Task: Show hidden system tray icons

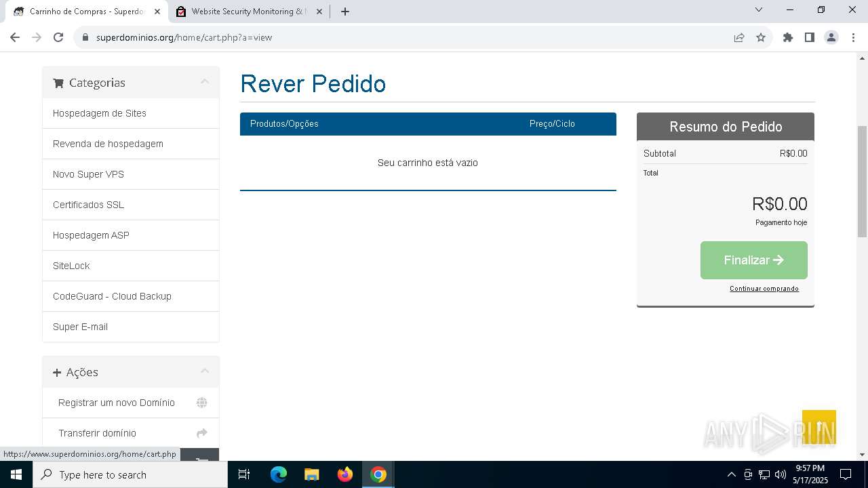Action: point(731,474)
